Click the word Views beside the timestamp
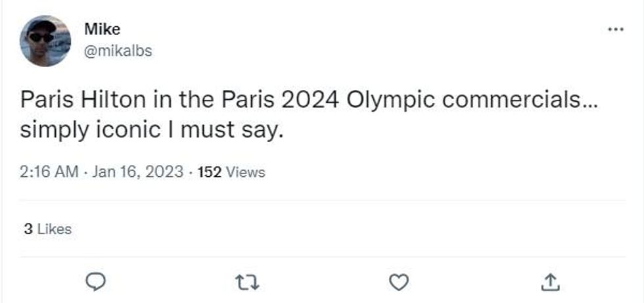 [246, 172]
